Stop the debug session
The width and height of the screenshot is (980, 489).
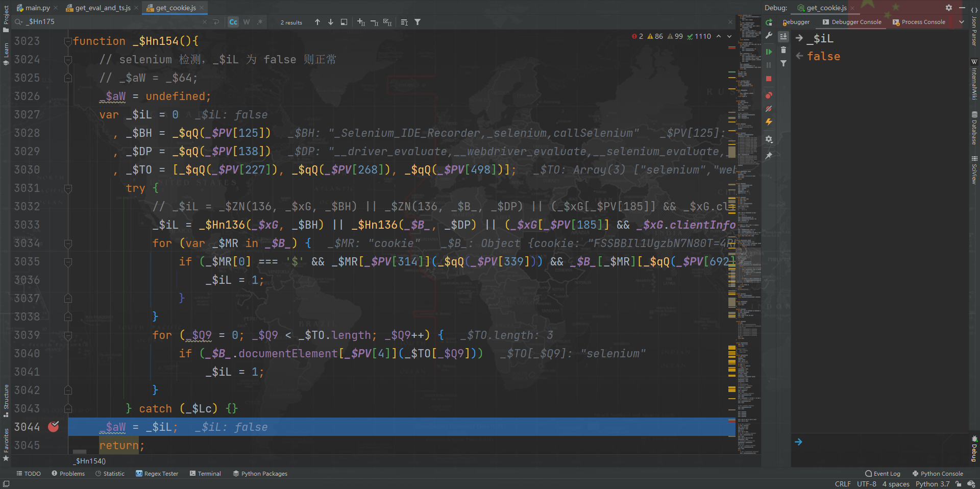click(x=769, y=79)
